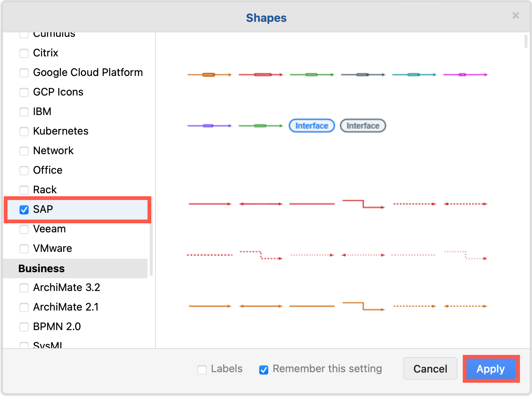Enable the Labels checkbox

pyautogui.click(x=202, y=370)
